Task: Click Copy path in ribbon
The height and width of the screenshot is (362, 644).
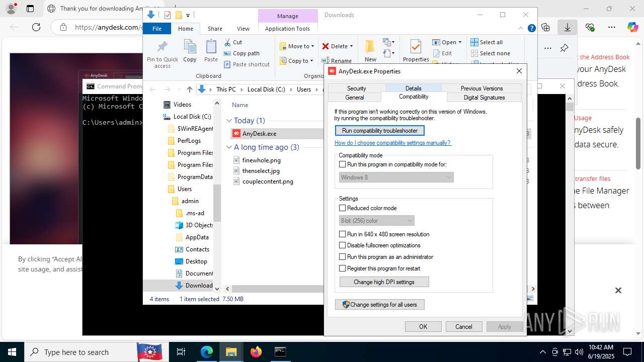Action: pyautogui.click(x=242, y=53)
